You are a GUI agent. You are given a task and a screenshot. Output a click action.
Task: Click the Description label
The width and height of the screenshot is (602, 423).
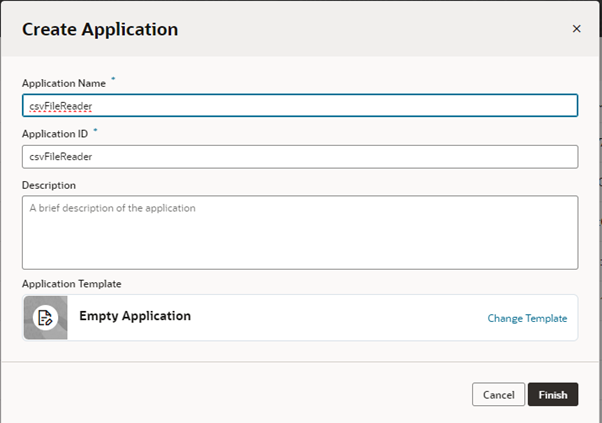tap(49, 185)
